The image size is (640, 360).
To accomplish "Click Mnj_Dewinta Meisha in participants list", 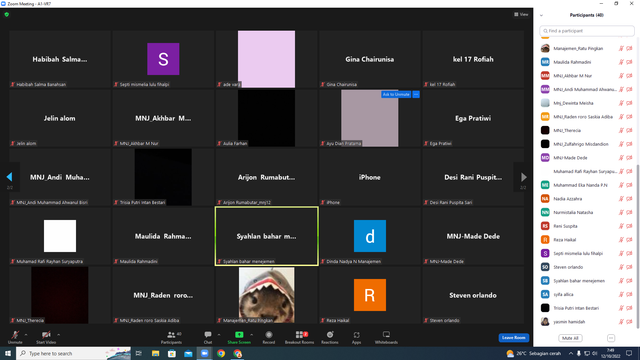I will [586, 103].
